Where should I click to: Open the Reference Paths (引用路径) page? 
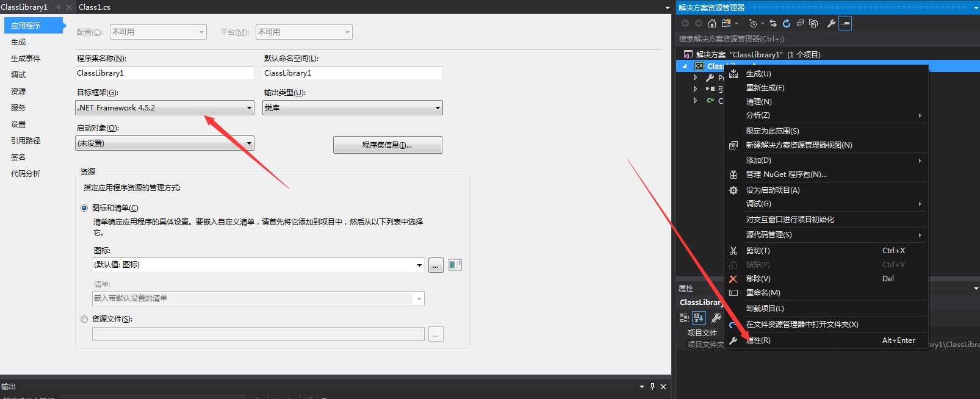pos(26,141)
